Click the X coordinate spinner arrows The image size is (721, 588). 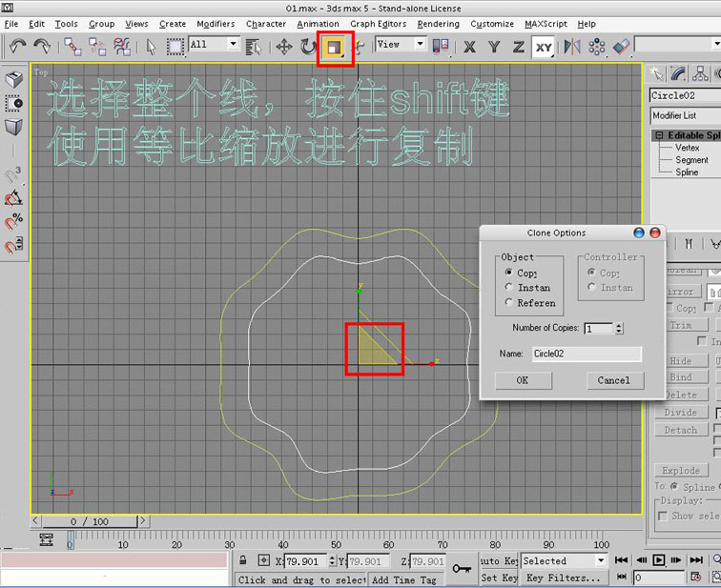pyautogui.click(x=333, y=561)
